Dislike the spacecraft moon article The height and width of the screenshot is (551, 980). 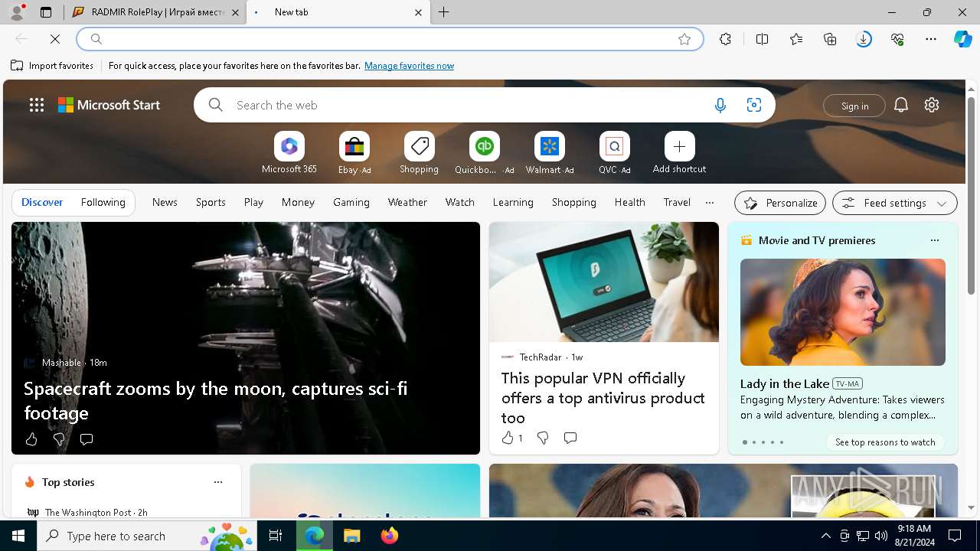59,439
